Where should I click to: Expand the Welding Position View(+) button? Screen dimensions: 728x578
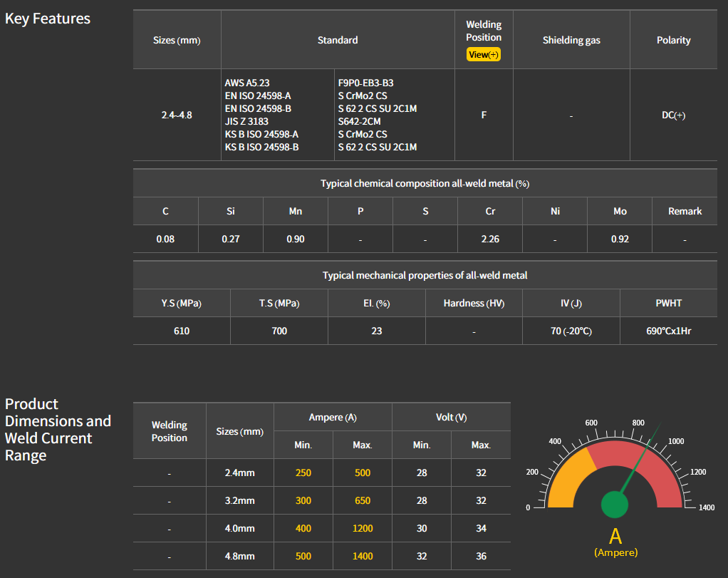pyautogui.click(x=484, y=55)
